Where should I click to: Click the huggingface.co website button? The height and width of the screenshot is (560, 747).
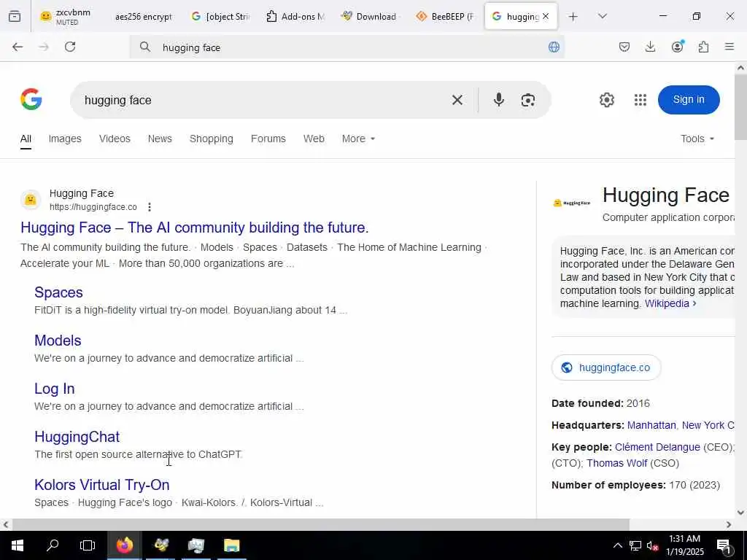click(x=606, y=367)
